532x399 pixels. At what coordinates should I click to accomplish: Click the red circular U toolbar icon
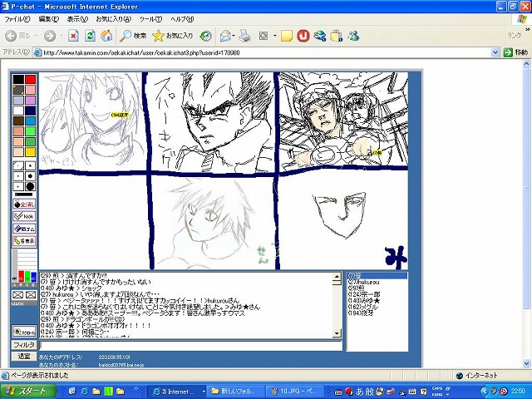(303, 36)
